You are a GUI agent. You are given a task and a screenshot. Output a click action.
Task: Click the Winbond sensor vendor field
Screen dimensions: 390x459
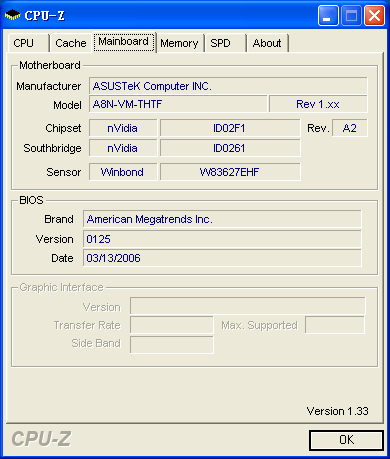pos(123,172)
